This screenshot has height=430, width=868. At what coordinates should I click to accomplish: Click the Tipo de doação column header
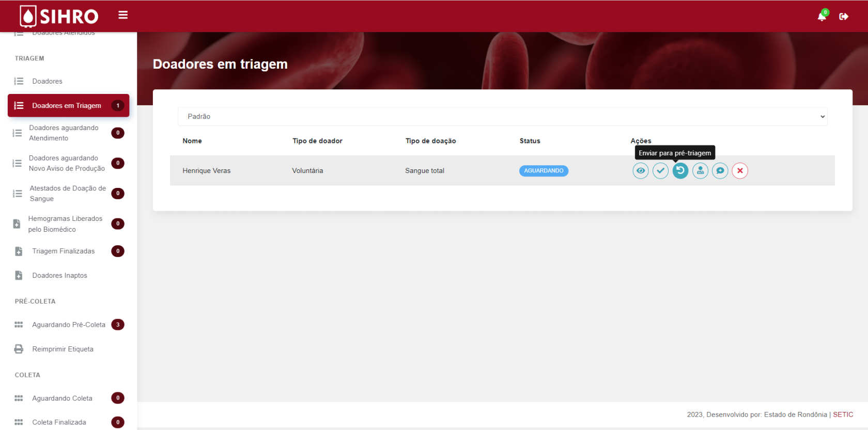(430, 141)
